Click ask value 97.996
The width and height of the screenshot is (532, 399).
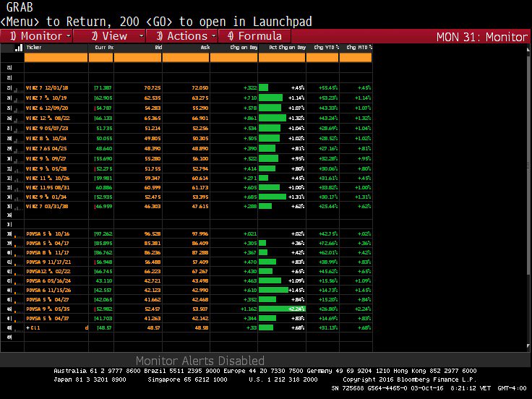[x=199, y=233]
